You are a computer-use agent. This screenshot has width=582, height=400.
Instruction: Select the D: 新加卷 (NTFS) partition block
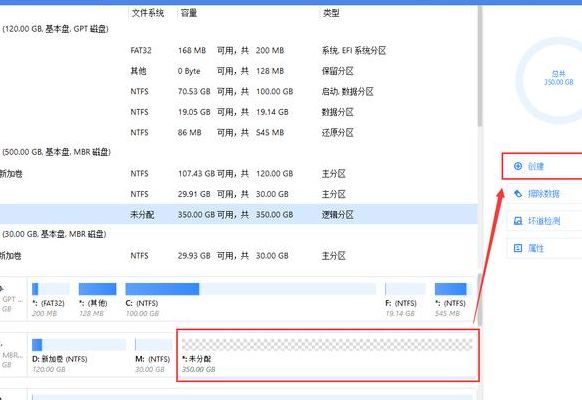pyautogui.click(x=79, y=355)
